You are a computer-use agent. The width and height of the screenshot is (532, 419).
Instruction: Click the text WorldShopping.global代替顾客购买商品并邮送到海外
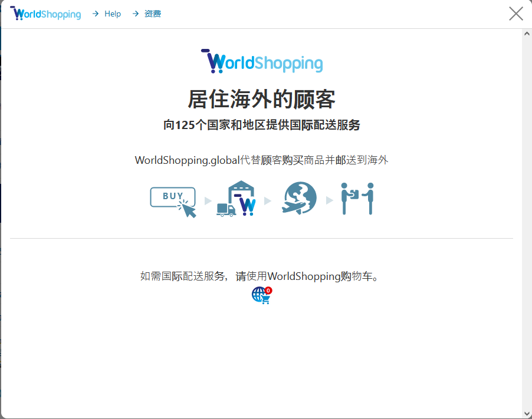[x=262, y=160]
